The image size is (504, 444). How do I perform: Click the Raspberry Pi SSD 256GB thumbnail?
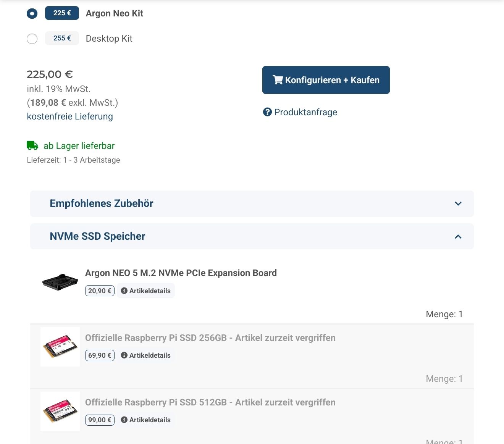pyautogui.click(x=60, y=347)
